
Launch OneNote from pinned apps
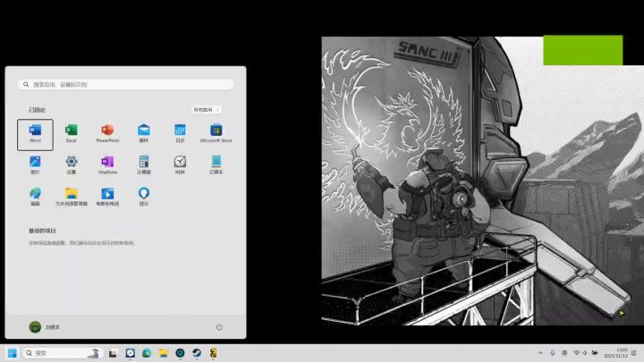107,166
